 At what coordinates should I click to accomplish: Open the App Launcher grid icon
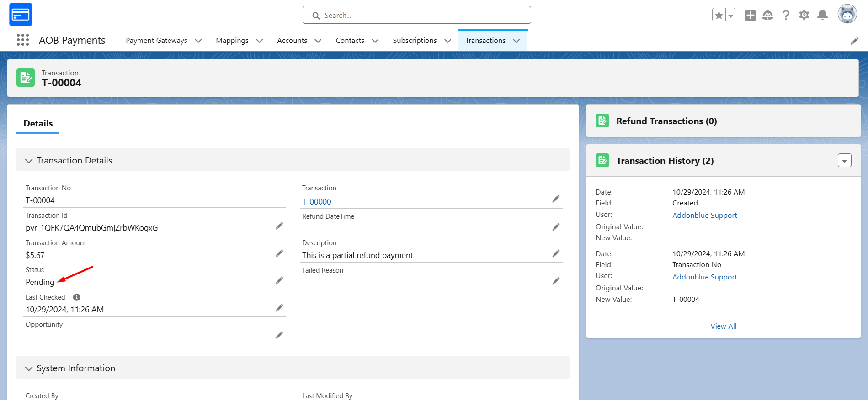point(23,40)
